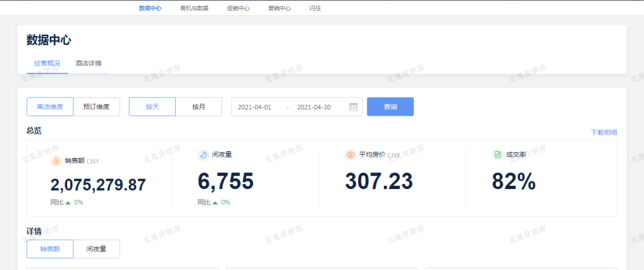Select the 离店维度 toggle option
644x270 pixels.
[x=50, y=107]
